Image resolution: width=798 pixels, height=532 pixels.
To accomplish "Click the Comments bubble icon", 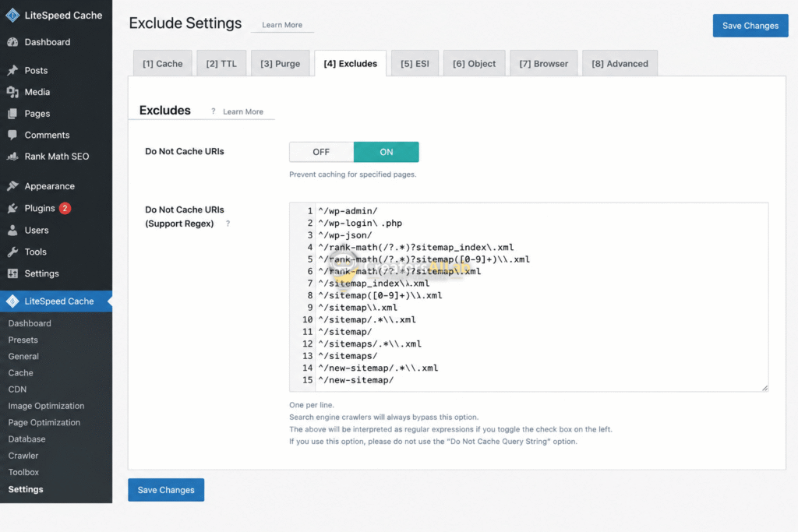I will [x=12, y=135].
